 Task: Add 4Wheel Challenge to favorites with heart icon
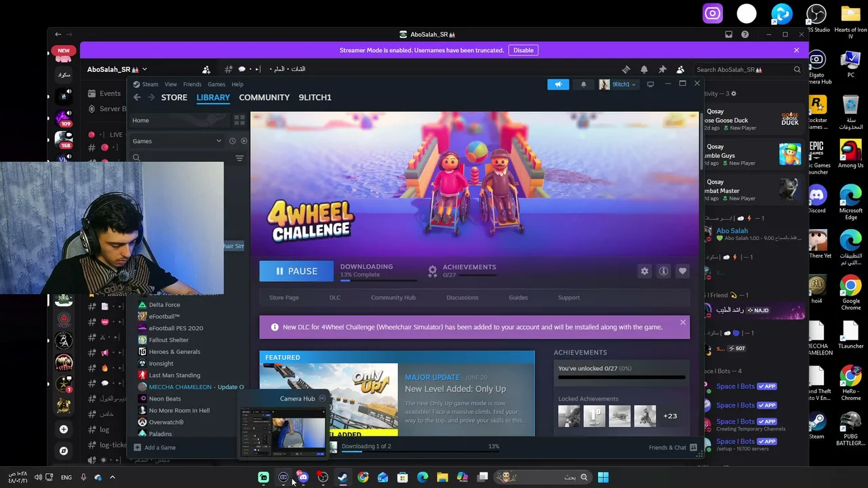[x=682, y=271]
